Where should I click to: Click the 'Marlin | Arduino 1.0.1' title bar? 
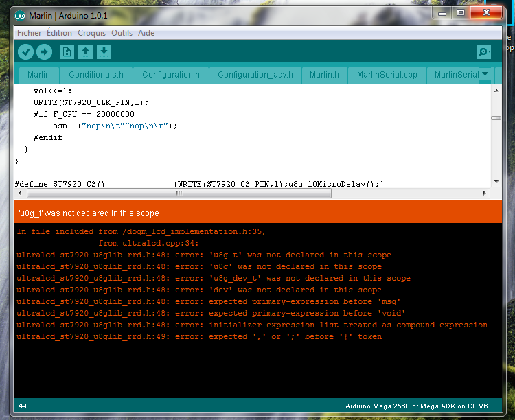[68, 16]
